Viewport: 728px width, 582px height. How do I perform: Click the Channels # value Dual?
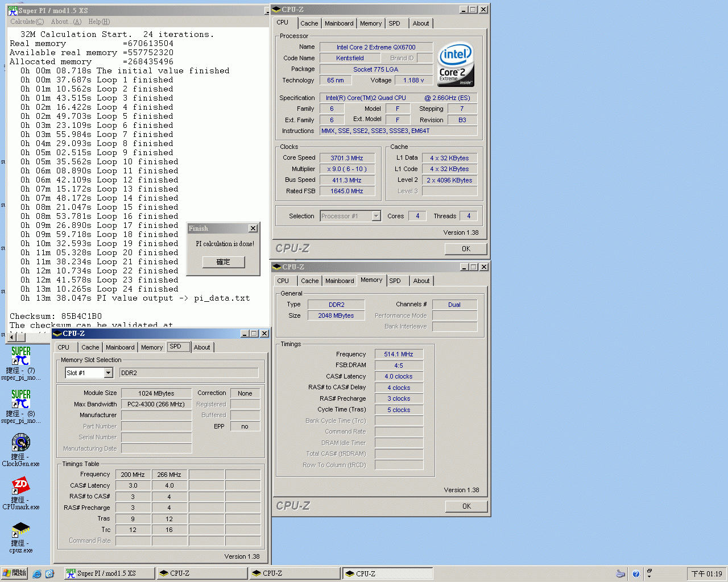tap(454, 305)
